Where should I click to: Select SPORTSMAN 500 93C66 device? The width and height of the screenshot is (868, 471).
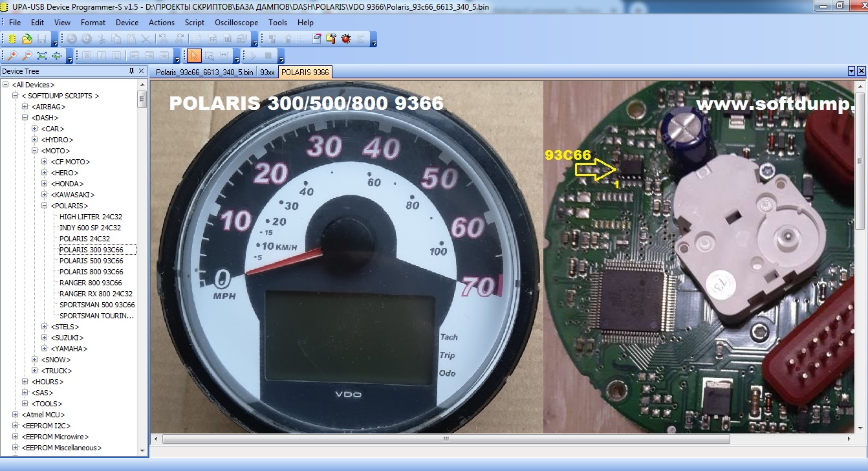coord(97,305)
